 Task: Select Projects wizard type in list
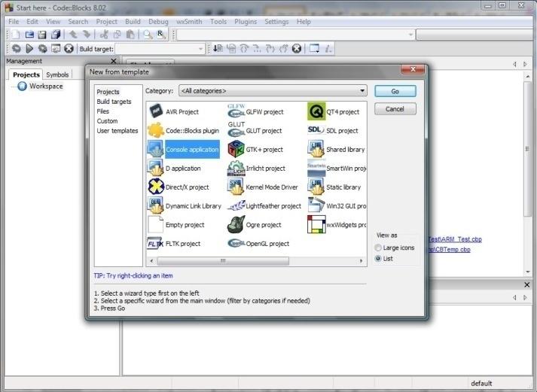tap(108, 92)
